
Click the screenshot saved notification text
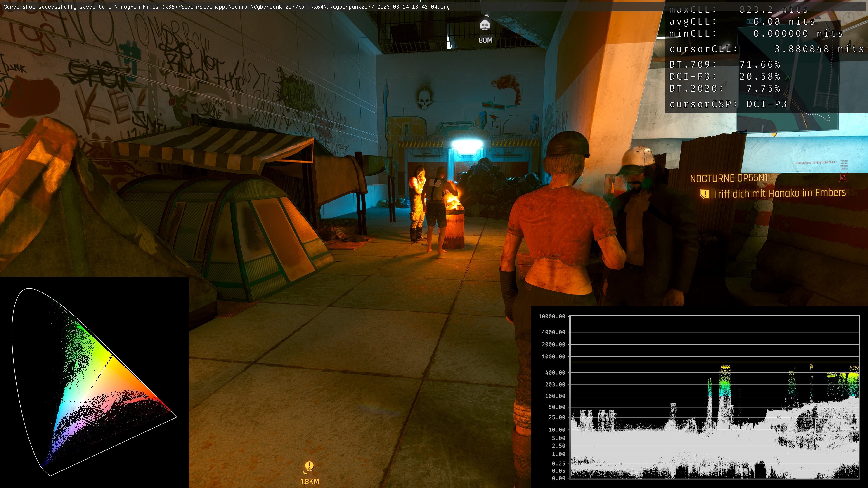tap(226, 7)
